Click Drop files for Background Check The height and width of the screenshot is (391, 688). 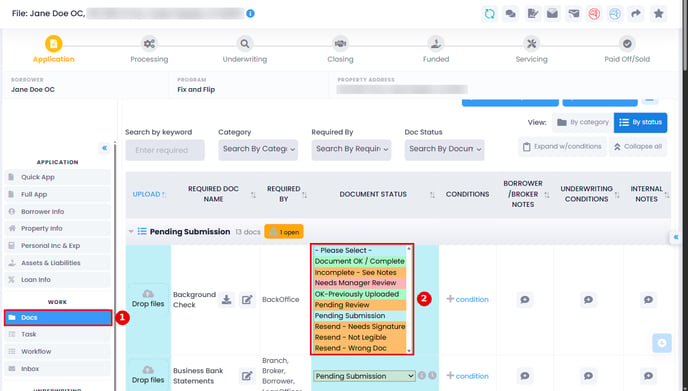[148, 298]
